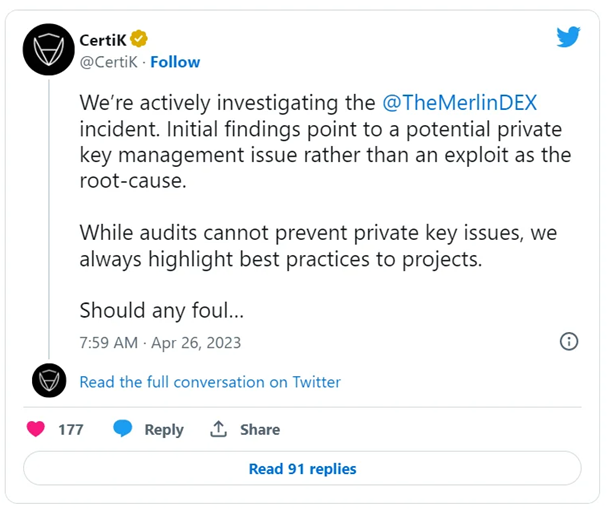608x511 pixels.
Task: Follow the CertiK account
Action: (175, 62)
